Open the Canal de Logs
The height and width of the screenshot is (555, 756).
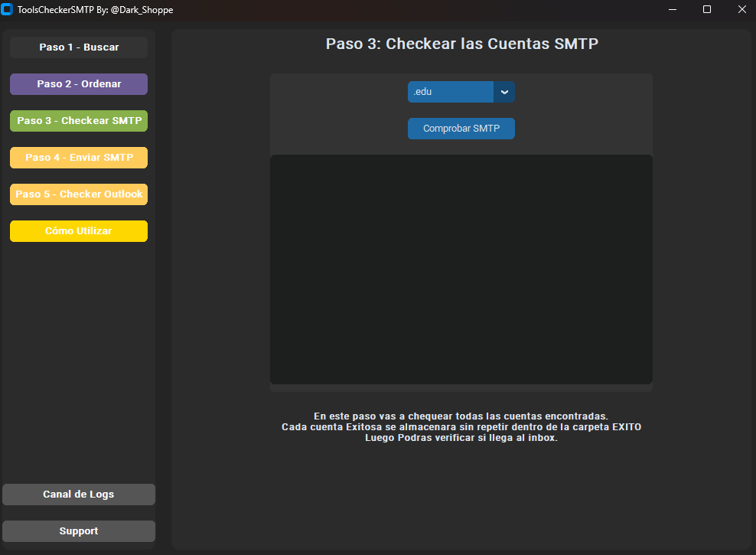point(78,494)
